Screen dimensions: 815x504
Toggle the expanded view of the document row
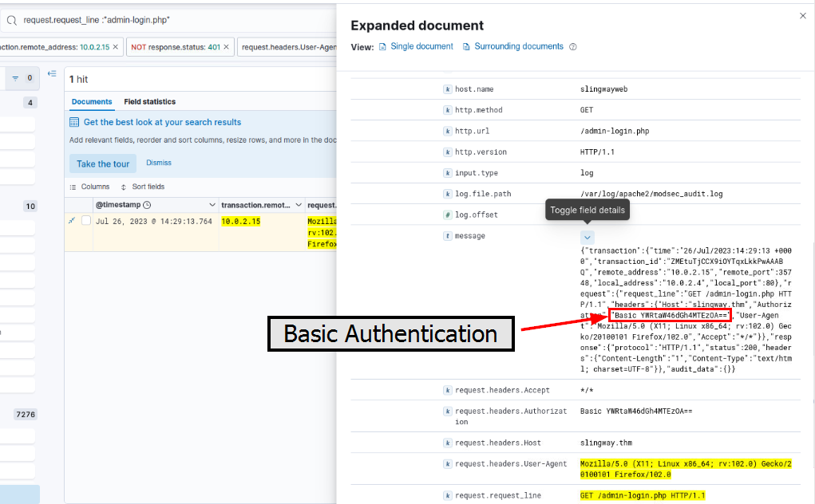coord(72,221)
